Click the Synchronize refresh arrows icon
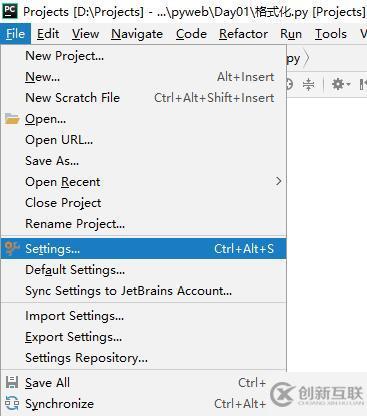Screen dimensions: 367x416 12,403
